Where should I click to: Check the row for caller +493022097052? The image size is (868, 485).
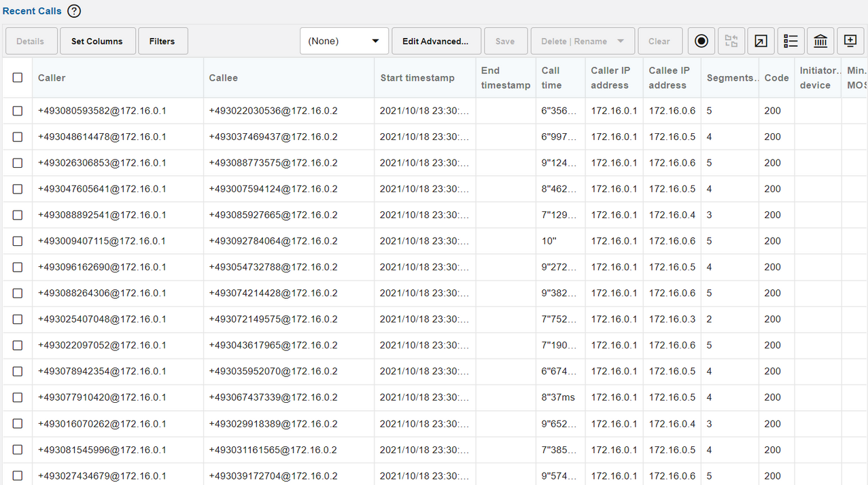click(18, 345)
